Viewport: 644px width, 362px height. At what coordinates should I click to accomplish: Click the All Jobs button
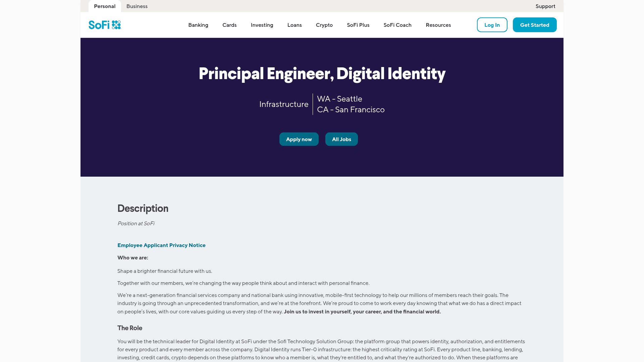click(341, 139)
